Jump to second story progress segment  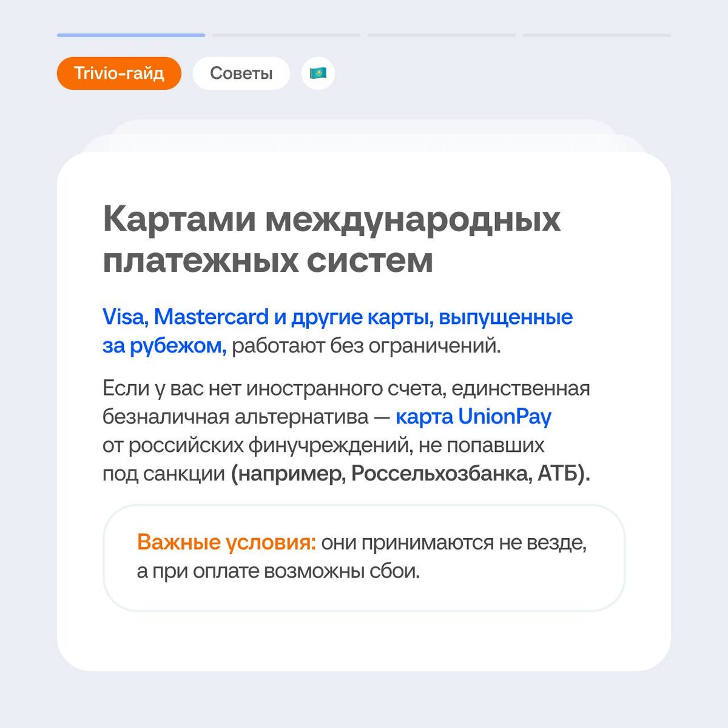coord(286,35)
